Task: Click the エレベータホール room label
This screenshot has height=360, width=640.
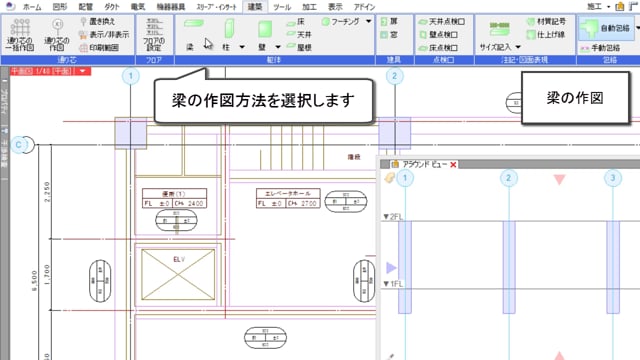Action: coord(288,193)
